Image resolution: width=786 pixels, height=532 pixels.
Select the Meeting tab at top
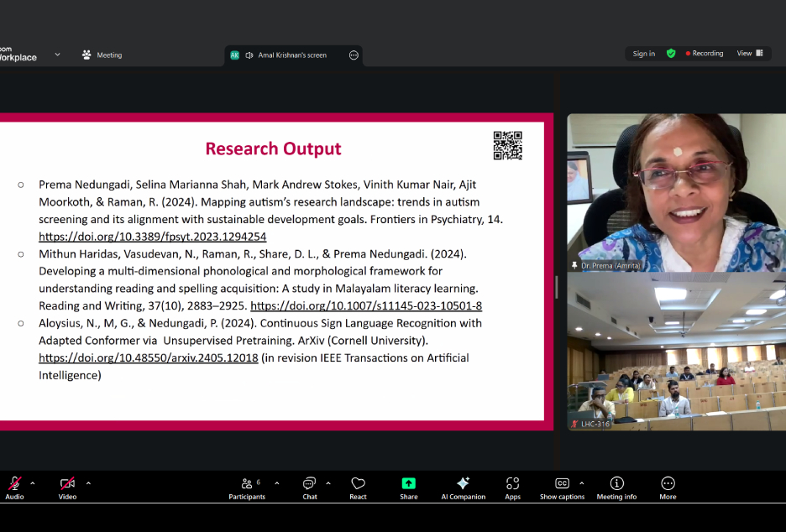pos(102,55)
